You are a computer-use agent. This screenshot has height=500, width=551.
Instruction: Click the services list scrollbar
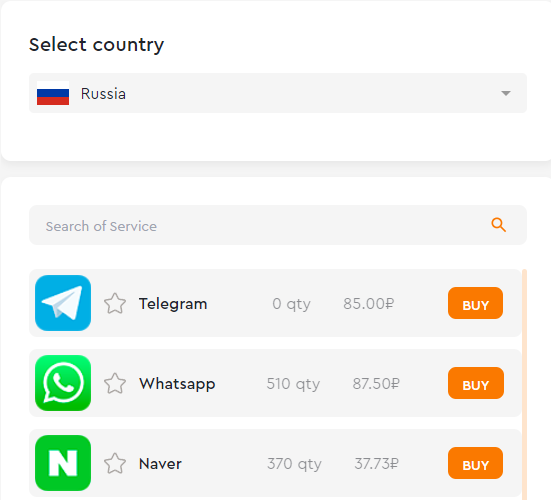click(x=524, y=384)
